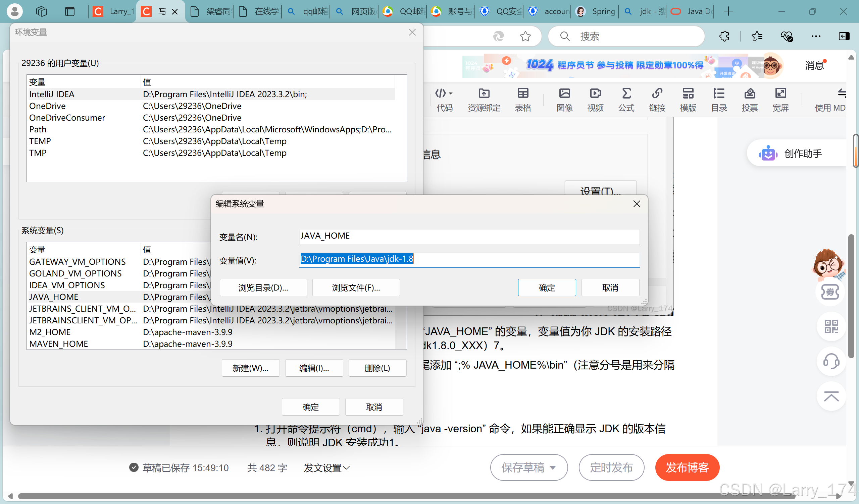Insert an image using the 图像 toolbar icon
The image size is (859, 504).
click(564, 99)
